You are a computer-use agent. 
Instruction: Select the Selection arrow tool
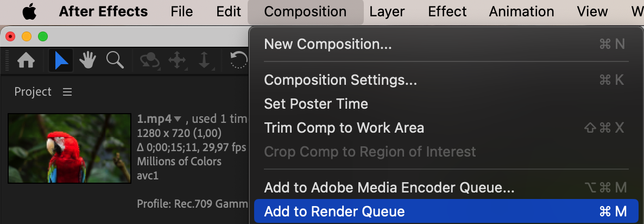point(61,60)
